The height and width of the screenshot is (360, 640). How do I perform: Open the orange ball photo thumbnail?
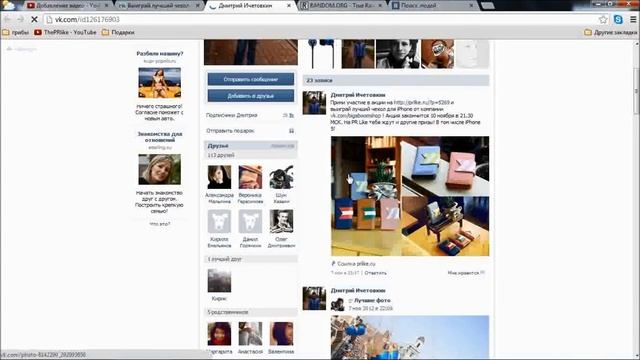click(x=437, y=53)
